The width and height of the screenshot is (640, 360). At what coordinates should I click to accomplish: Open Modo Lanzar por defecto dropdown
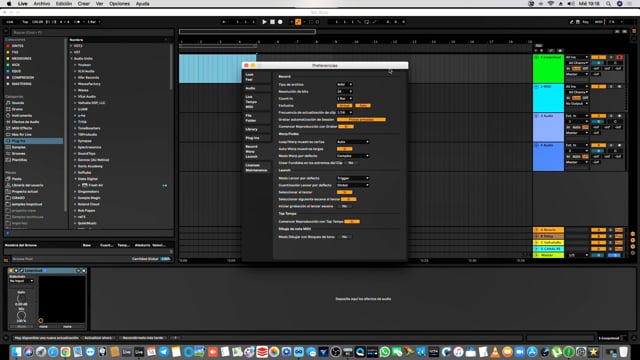coord(353,178)
